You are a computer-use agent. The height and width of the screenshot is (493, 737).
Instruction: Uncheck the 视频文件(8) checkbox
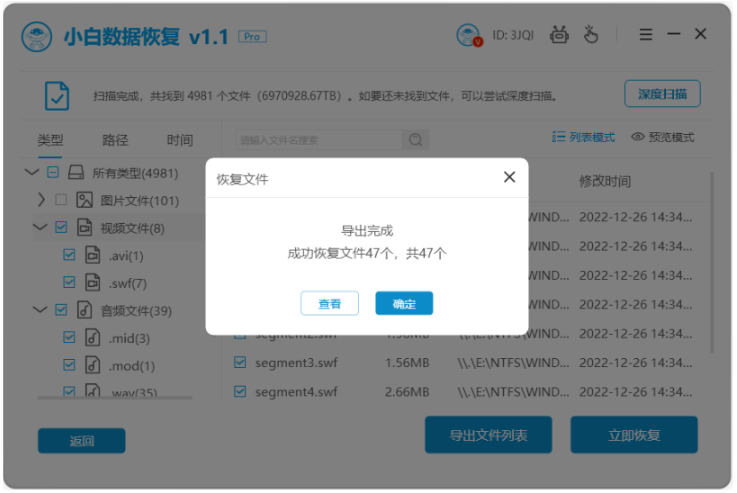[x=61, y=227]
